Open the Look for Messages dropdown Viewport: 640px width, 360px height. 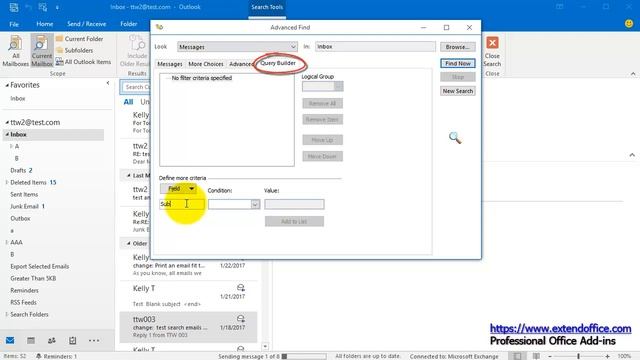coord(237,47)
